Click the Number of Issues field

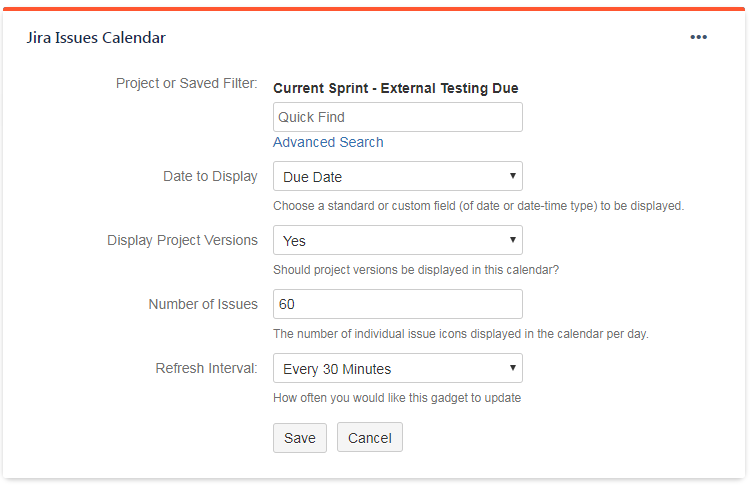point(397,304)
